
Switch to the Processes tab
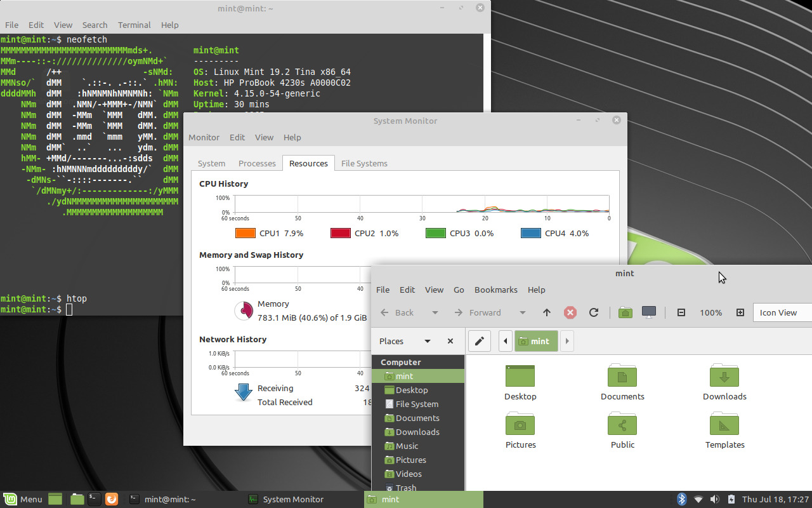click(257, 163)
